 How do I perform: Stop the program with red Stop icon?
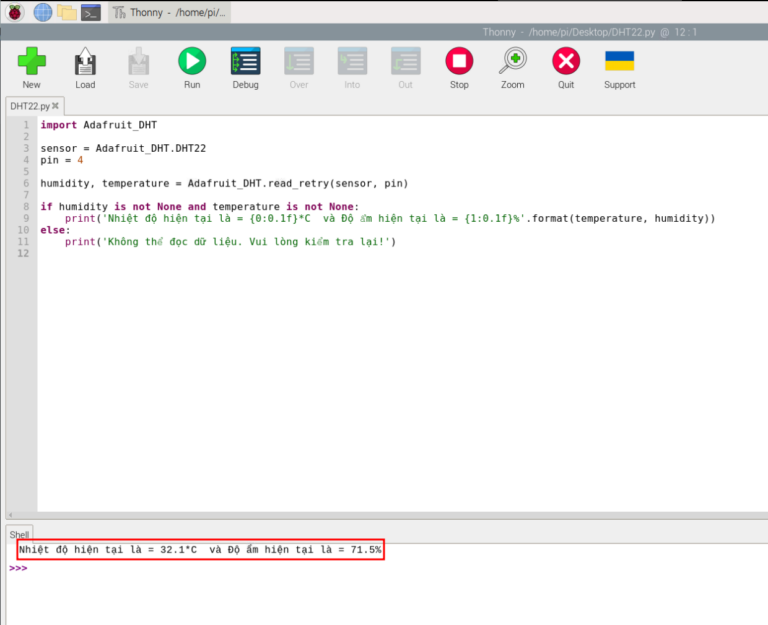(x=459, y=62)
